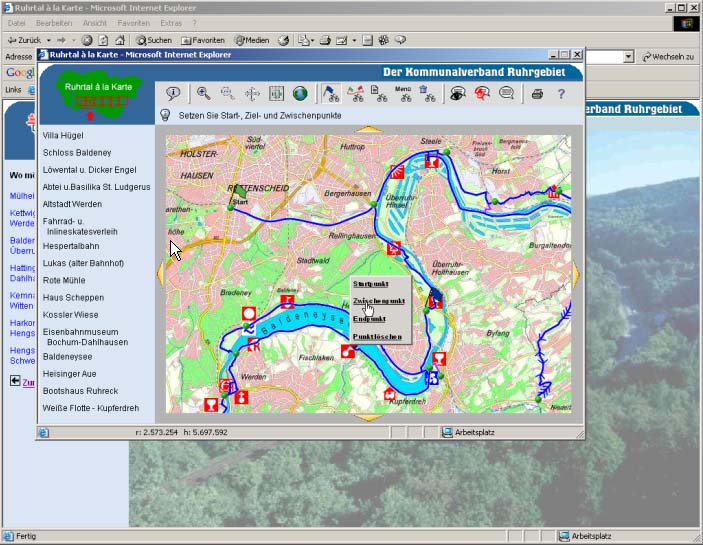Open the Zurück history dropdown arrow

click(48, 40)
